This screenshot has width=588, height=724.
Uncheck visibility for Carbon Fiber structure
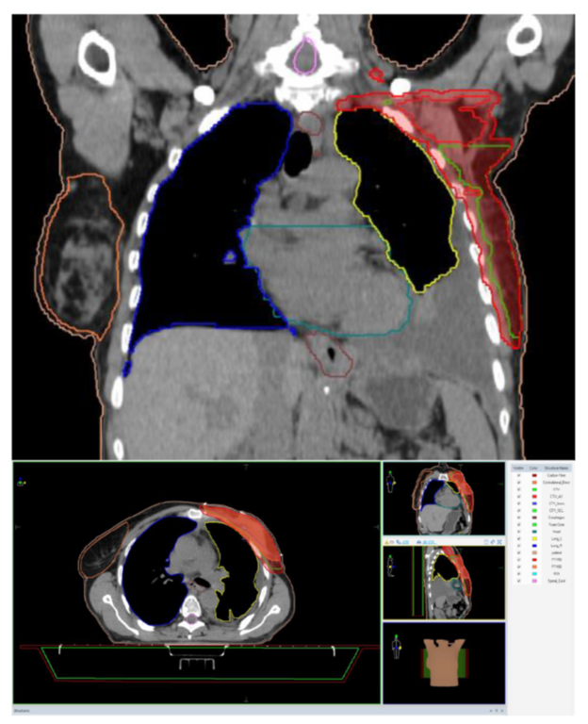pyautogui.click(x=519, y=475)
